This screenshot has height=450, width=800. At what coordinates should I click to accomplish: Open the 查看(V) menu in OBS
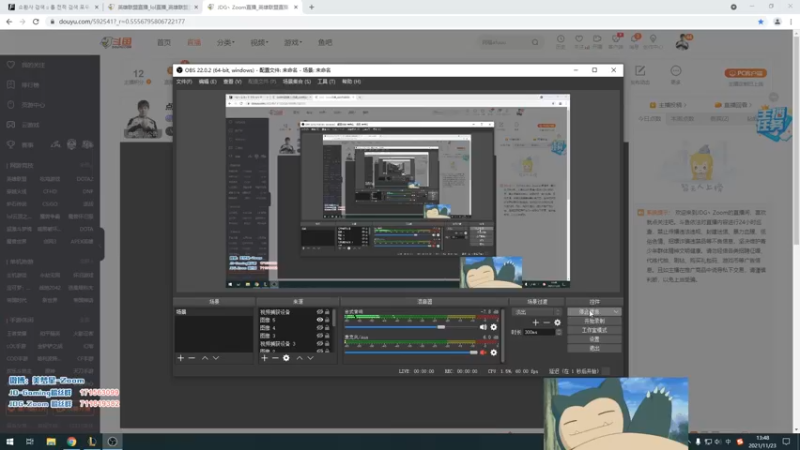(x=232, y=82)
